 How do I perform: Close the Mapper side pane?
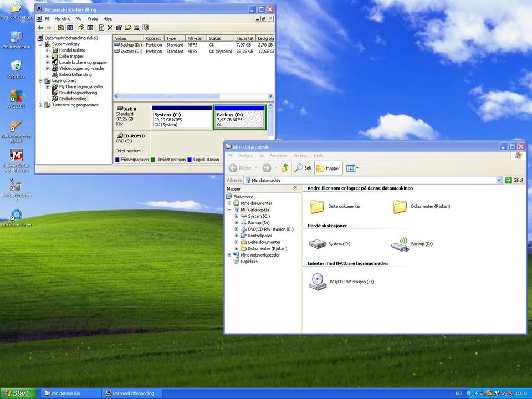pyautogui.click(x=295, y=188)
